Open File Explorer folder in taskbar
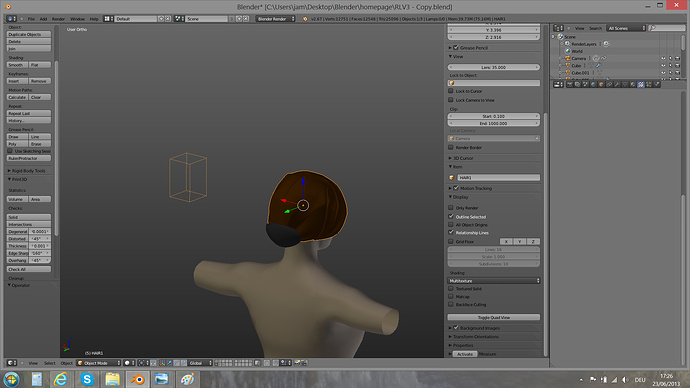 pyautogui.click(x=112, y=379)
